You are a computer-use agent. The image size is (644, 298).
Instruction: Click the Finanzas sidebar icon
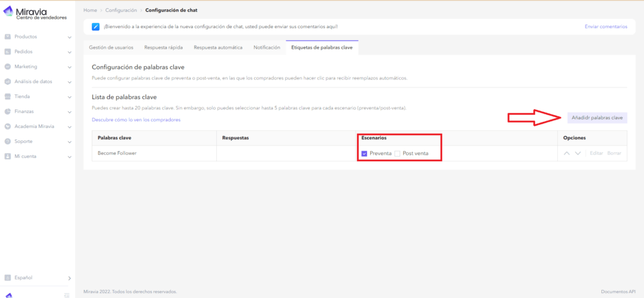tap(8, 111)
